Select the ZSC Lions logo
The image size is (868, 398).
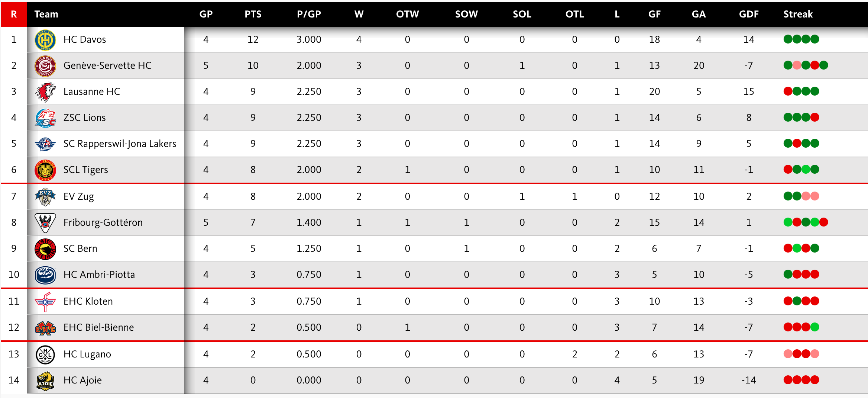[x=45, y=118]
